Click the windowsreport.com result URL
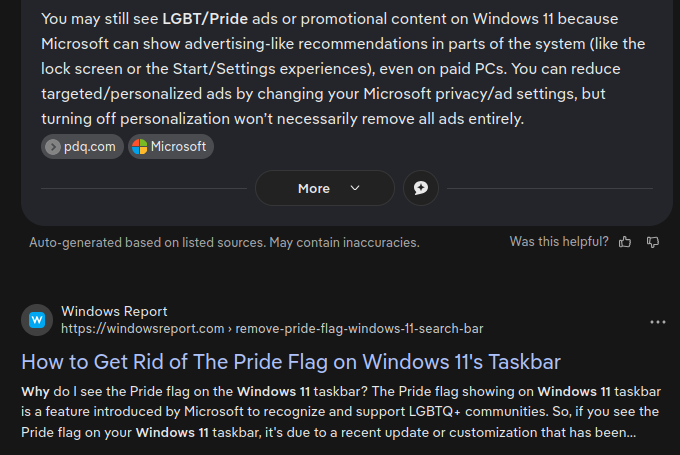Viewport: 680px width, 455px height. pos(272,329)
